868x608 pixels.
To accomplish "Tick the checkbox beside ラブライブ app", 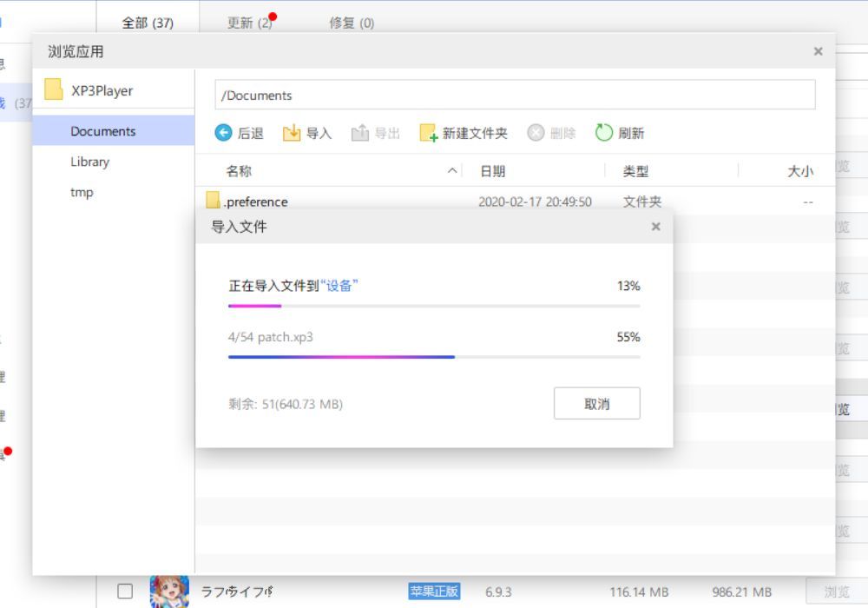I will tap(125, 591).
